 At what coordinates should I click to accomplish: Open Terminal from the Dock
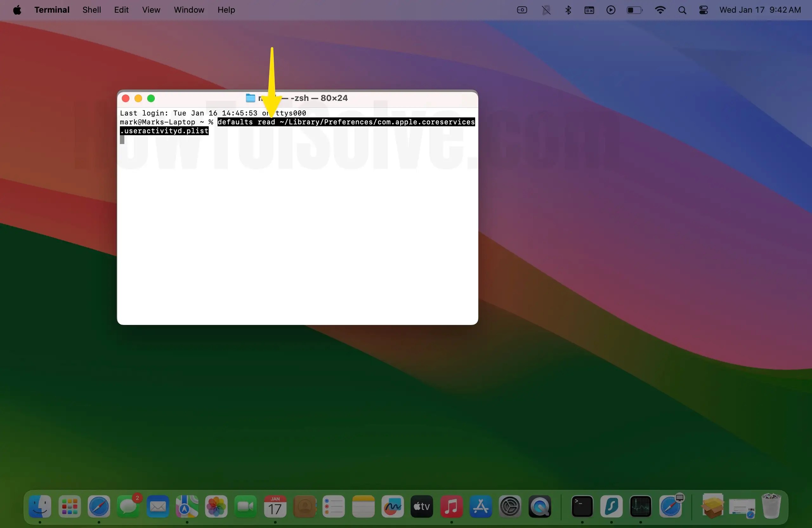583,507
